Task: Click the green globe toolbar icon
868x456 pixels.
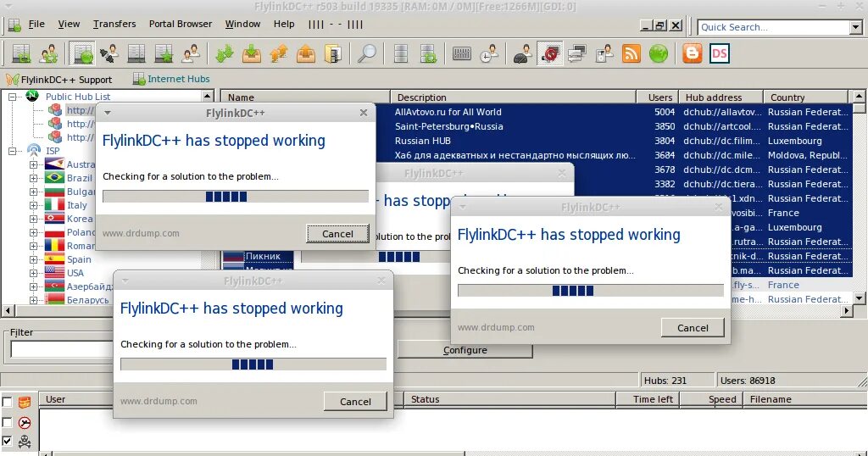Action: tap(659, 53)
